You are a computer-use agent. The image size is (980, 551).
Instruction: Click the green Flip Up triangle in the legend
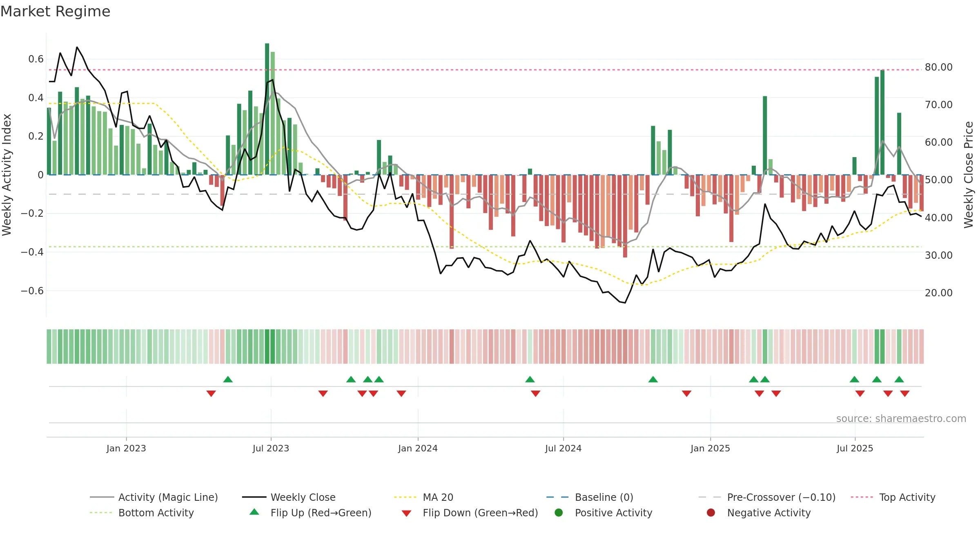coord(254,512)
